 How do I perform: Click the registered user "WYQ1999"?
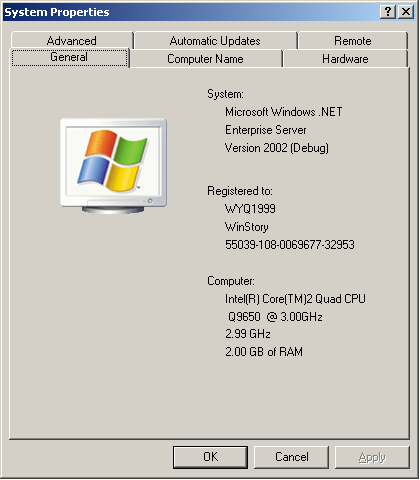[x=250, y=209]
